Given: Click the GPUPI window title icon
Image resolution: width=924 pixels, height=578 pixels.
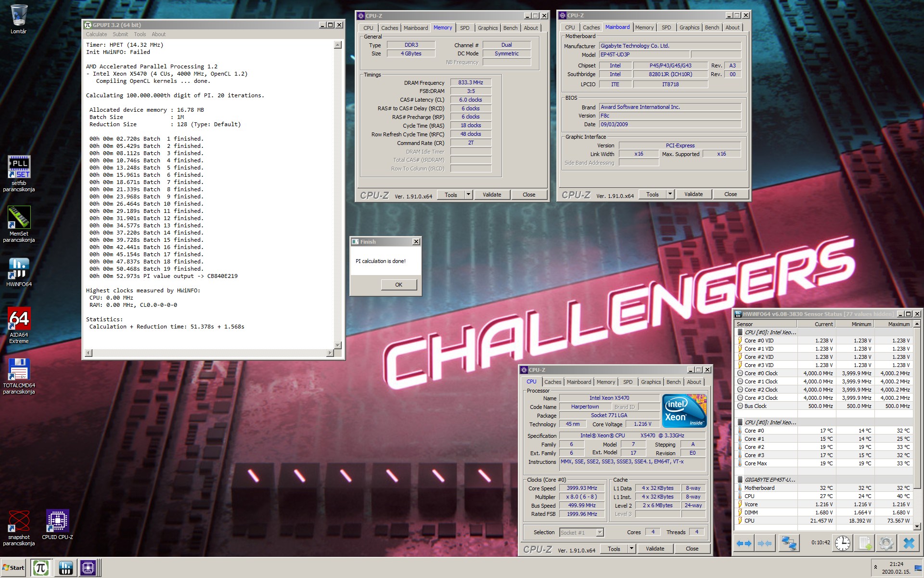Looking at the screenshot, I should [x=88, y=25].
